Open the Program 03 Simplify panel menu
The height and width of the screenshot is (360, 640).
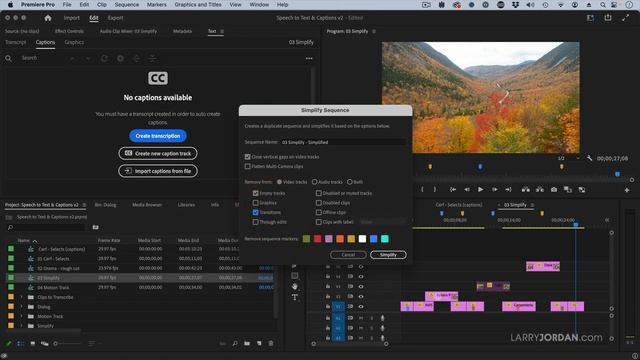pyautogui.click(x=374, y=31)
